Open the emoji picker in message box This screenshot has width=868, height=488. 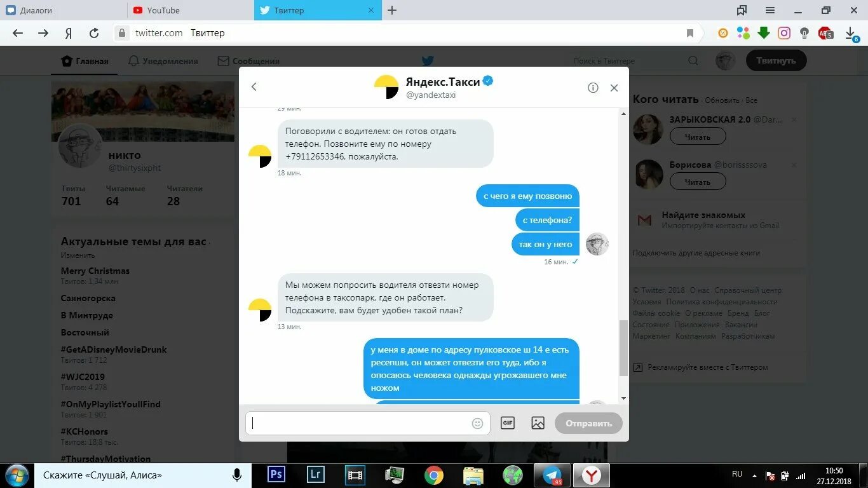click(477, 423)
